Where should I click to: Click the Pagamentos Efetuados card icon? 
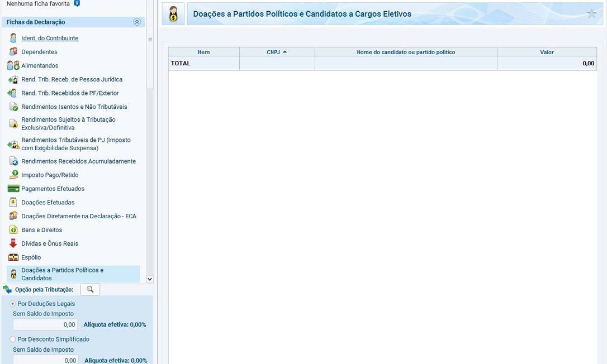tap(13, 189)
